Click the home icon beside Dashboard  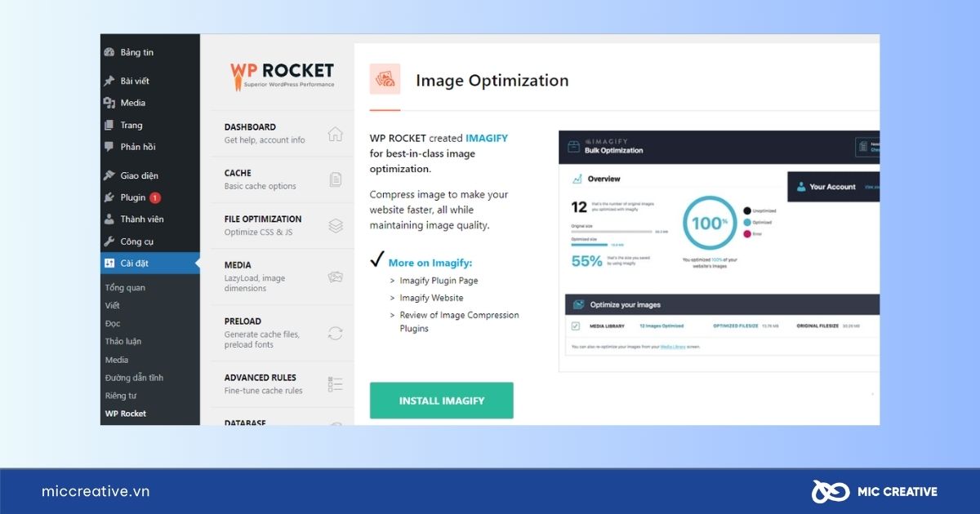click(335, 134)
